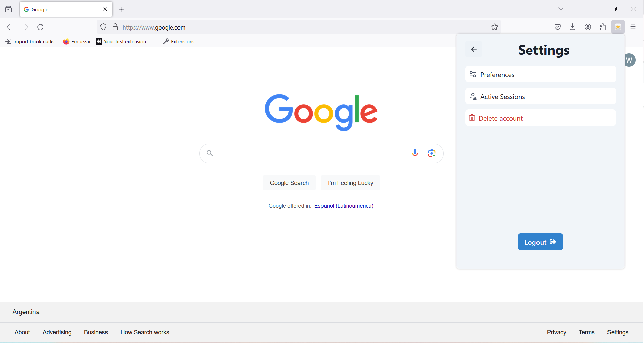
Task: Minimize the browser window
Action: pyautogui.click(x=595, y=9)
